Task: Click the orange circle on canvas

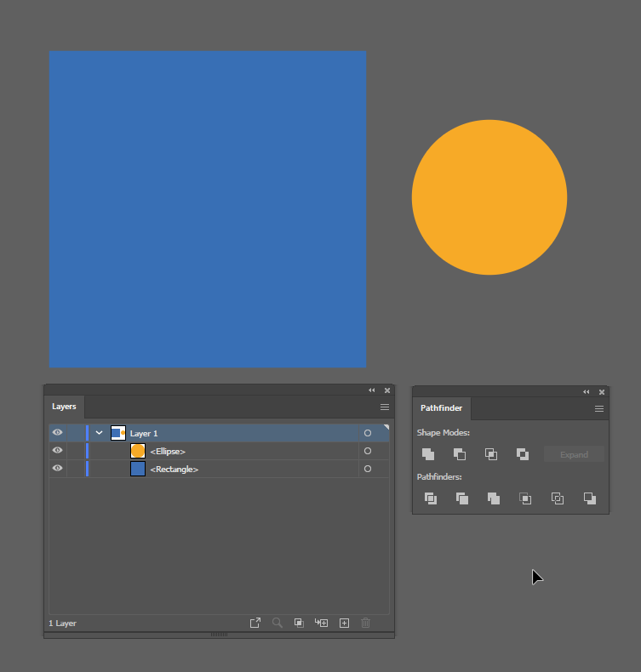Action: tap(489, 197)
